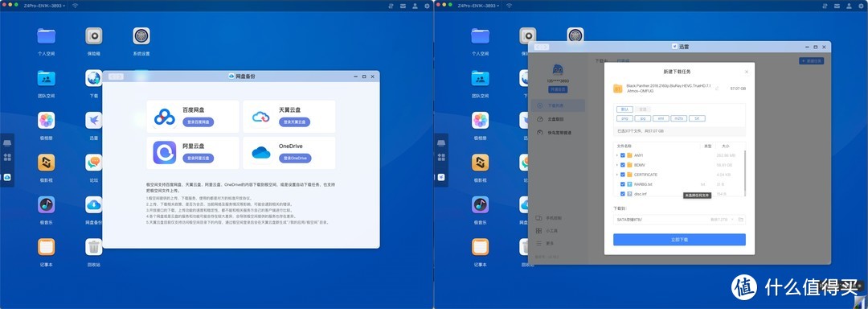
Task: Open 极相册 photos icon on desktop with 网盘备份 window
Action: [47, 121]
